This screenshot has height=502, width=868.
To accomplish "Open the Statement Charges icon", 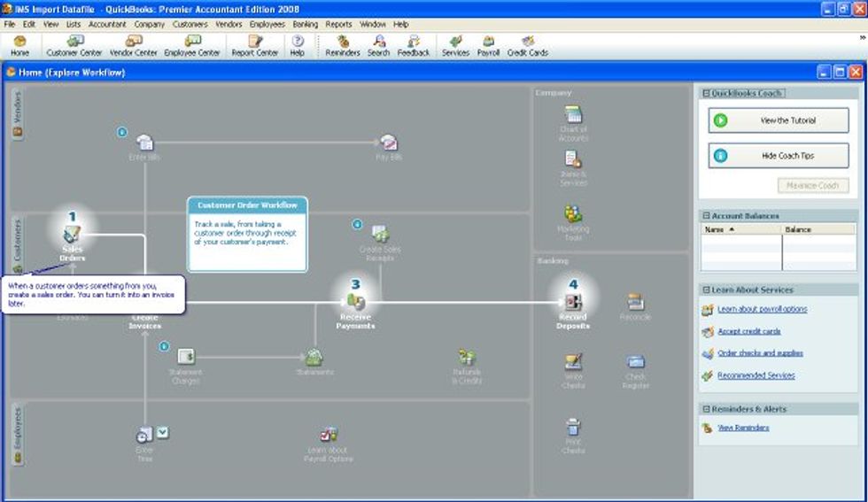I will 186,356.
